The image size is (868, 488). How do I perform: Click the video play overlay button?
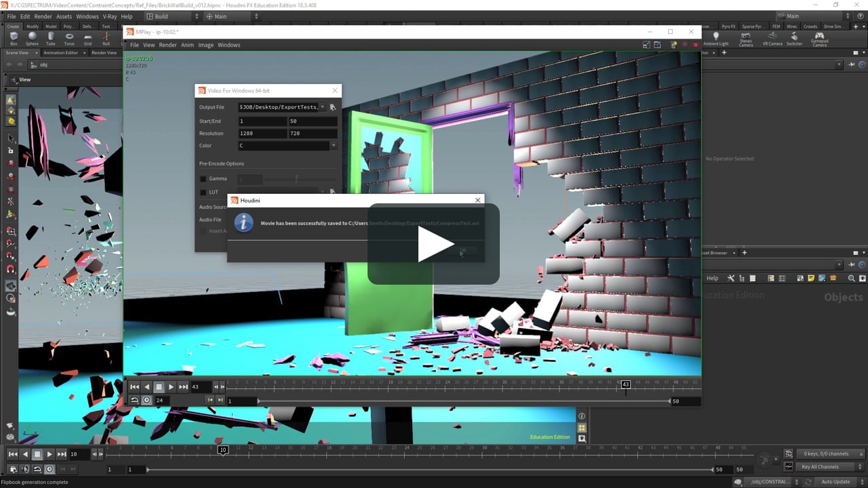[x=434, y=244]
